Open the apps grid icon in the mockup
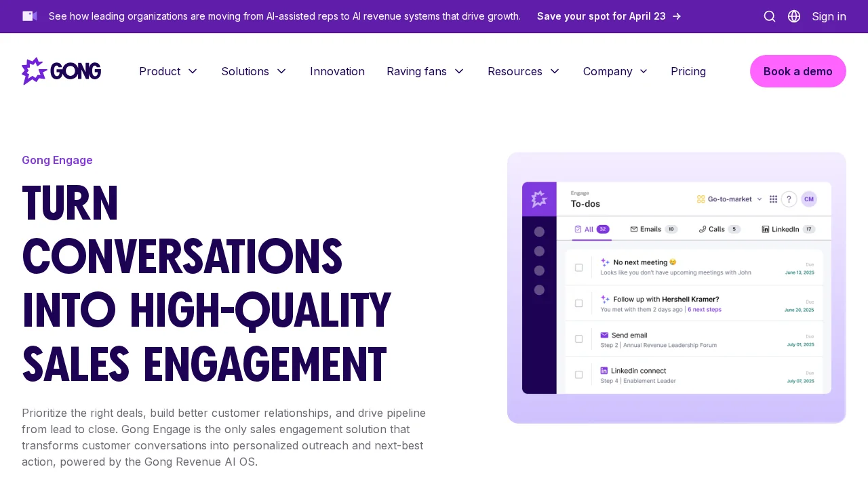 [x=773, y=199]
